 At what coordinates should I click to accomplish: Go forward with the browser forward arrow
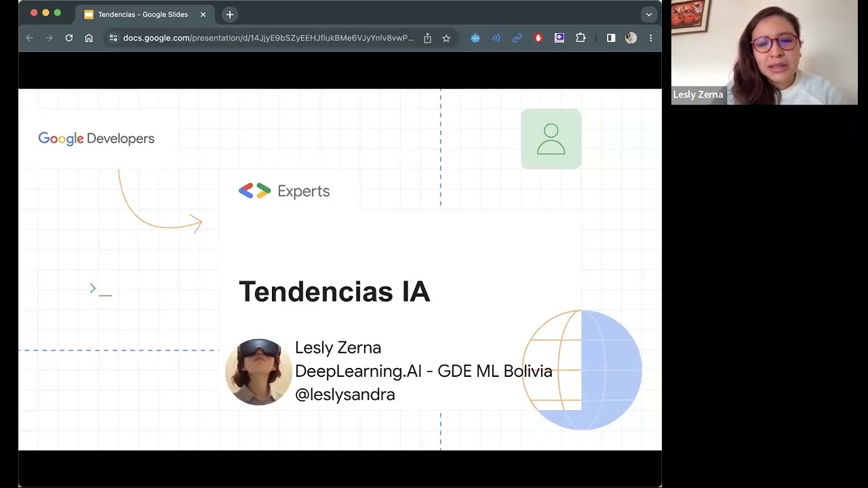[x=49, y=38]
